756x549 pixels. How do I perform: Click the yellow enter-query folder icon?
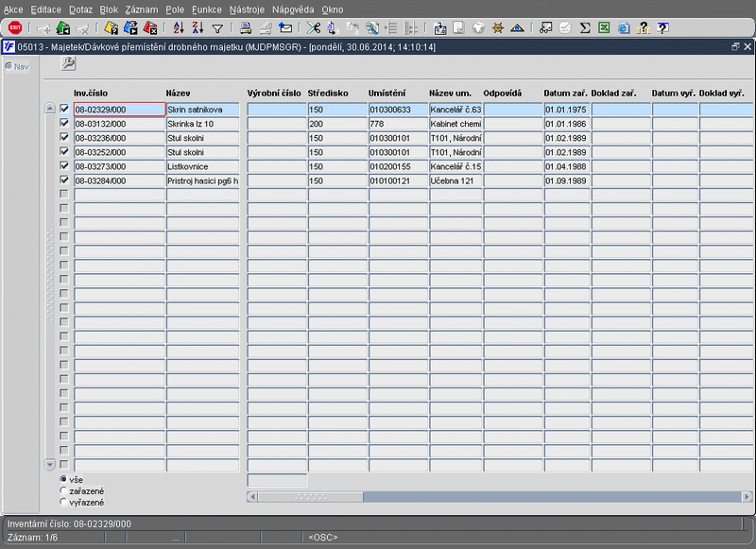[x=111, y=28]
